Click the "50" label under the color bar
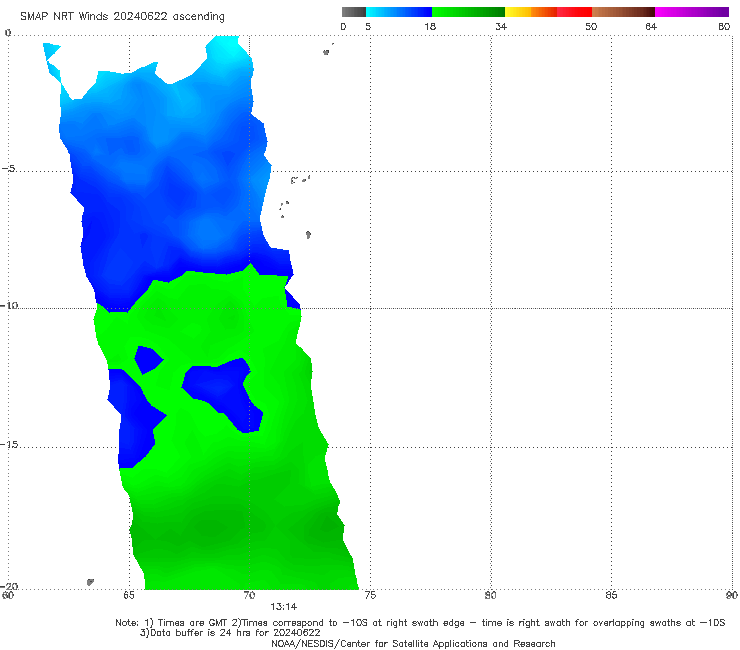Image resolution: width=740 pixels, height=650 pixels. 591,26
